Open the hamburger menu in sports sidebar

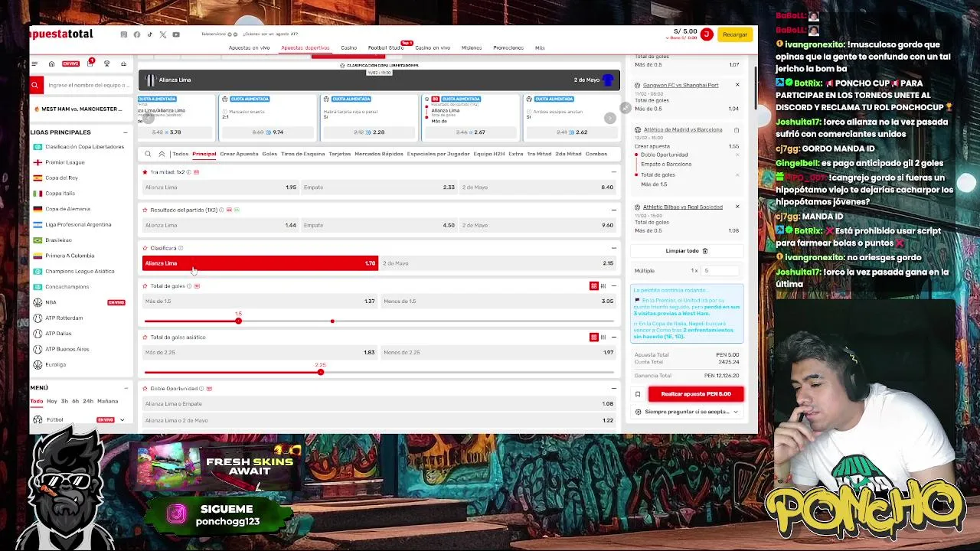tap(34, 64)
